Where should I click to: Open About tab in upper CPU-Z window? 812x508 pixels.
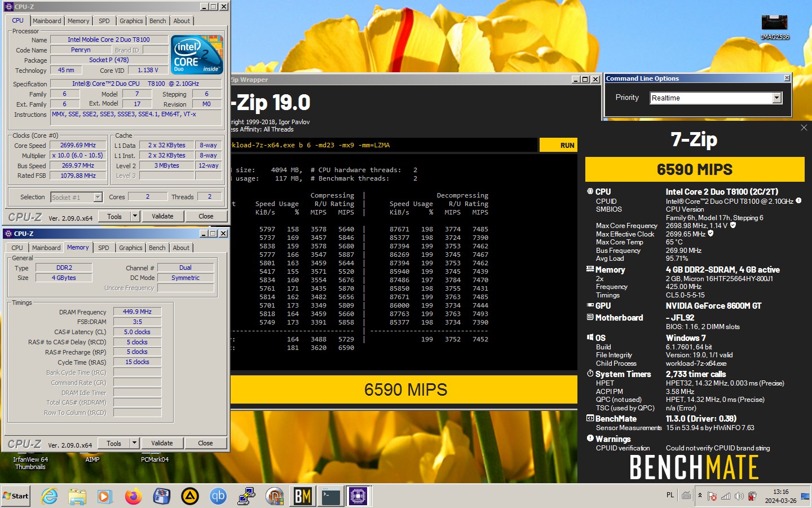pyautogui.click(x=182, y=21)
